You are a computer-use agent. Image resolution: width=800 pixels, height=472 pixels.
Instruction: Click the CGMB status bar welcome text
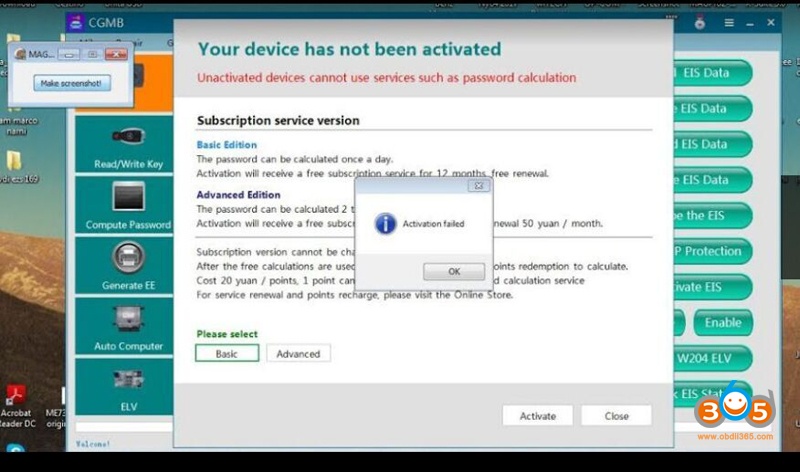[x=93, y=444]
